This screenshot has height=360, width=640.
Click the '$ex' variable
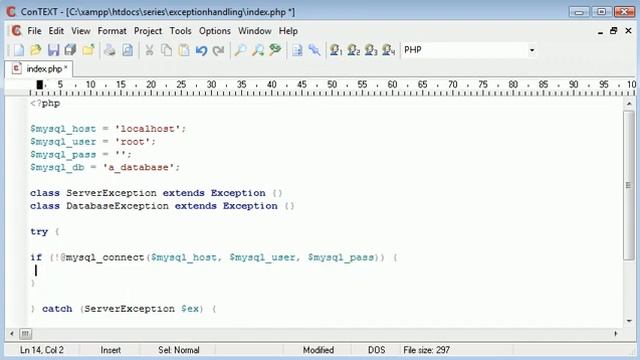coord(190,309)
